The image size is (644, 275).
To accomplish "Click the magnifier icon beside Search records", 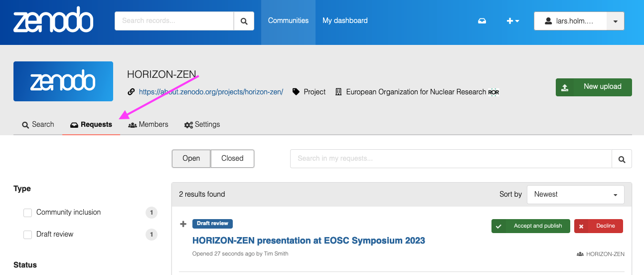I will point(244,21).
